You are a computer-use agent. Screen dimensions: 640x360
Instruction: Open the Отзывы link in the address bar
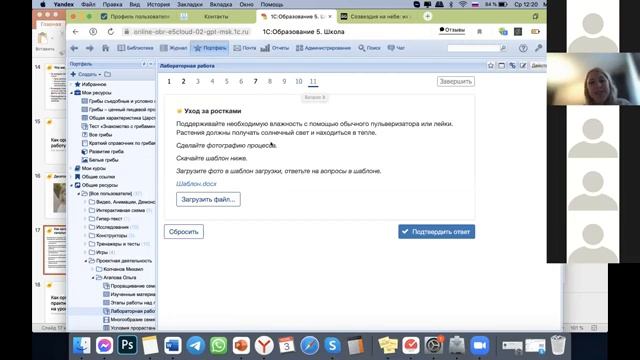click(x=452, y=30)
